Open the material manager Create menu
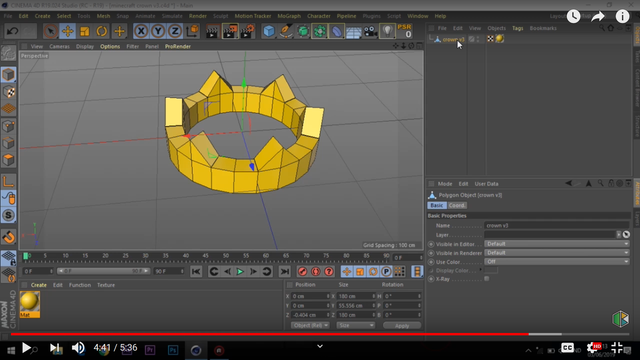The width and height of the screenshot is (640, 360). click(39, 285)
